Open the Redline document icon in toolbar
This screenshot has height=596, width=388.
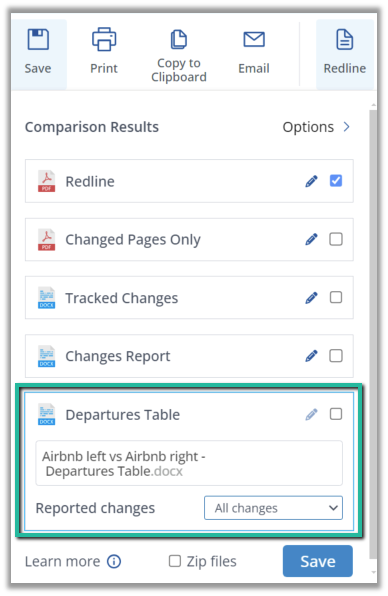coord(345,40)
